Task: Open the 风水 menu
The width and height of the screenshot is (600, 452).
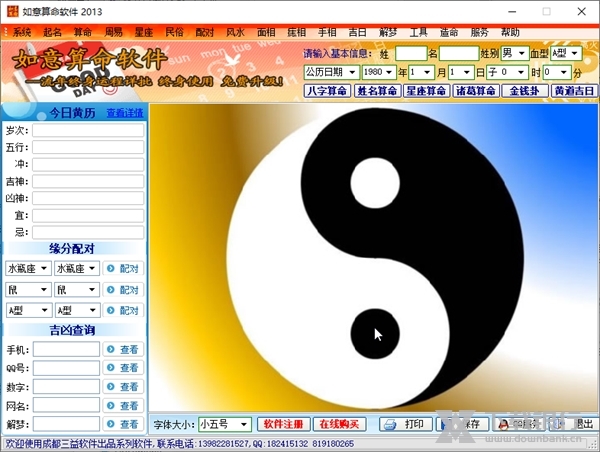Action: pos(235,32)
